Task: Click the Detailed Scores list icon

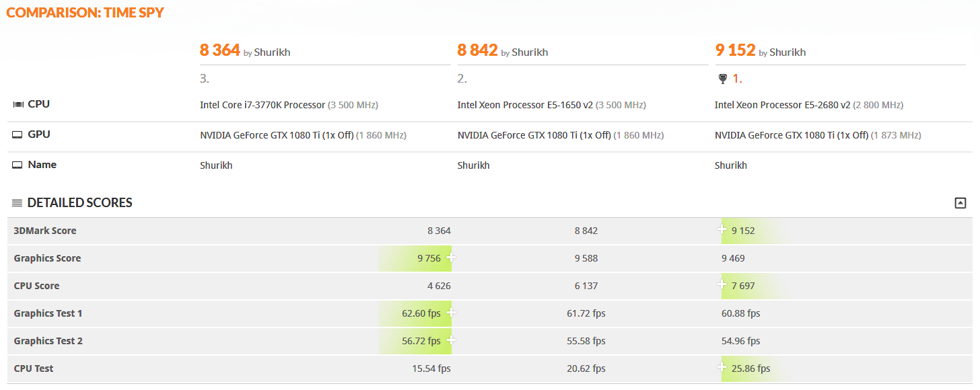Action: 17,203
